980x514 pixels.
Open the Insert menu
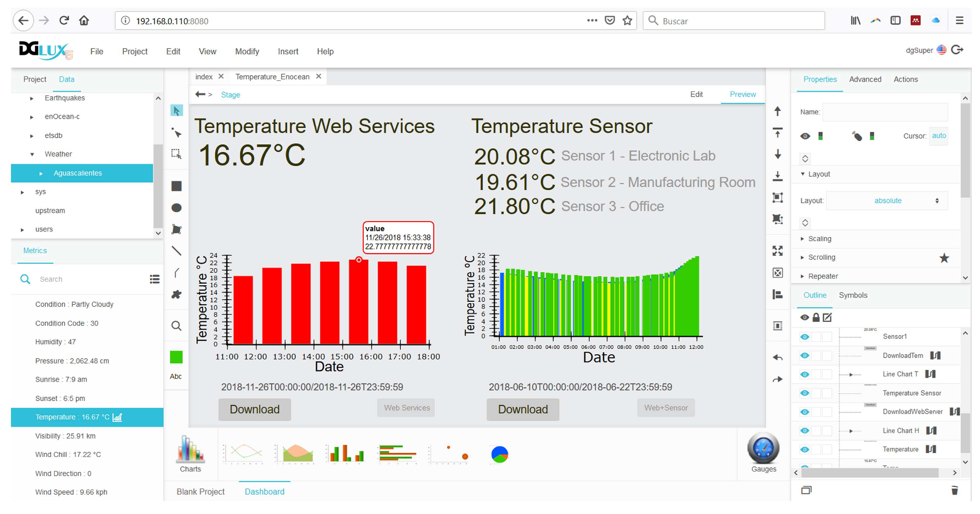click(288, 51)
